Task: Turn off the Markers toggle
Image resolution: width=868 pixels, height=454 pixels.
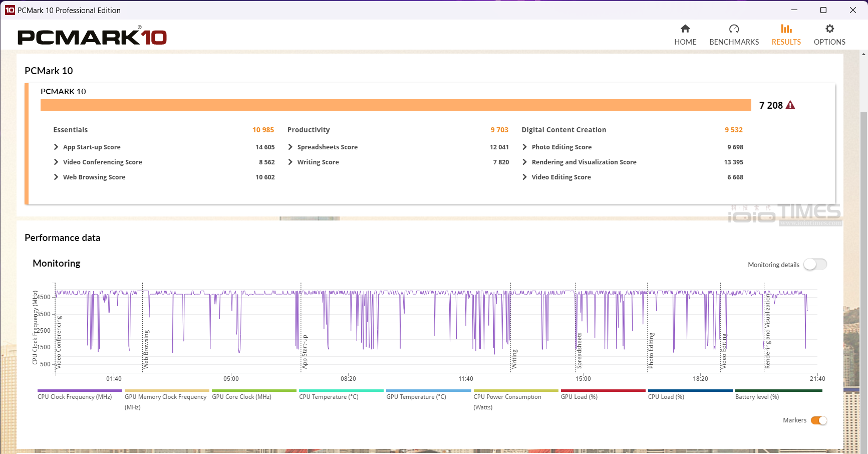Action: [818, 420]
